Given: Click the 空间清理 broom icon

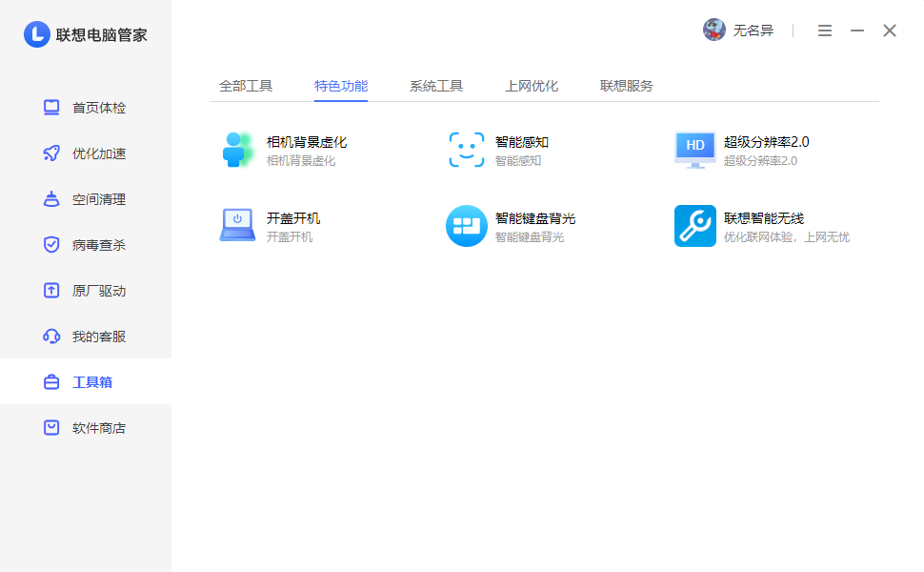Looking at the screenshot, I should pos(51,199).
